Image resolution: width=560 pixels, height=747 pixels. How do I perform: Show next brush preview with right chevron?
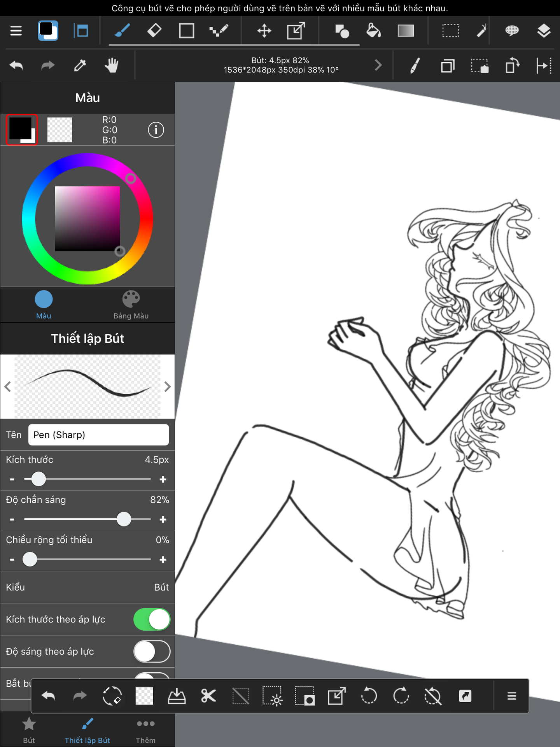pyautogui.click(x=167, y=387)
